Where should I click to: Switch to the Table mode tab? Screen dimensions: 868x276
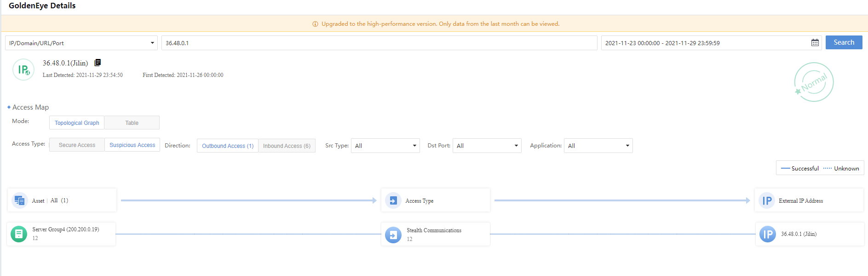pyautogui.click(x=132, y=123)
